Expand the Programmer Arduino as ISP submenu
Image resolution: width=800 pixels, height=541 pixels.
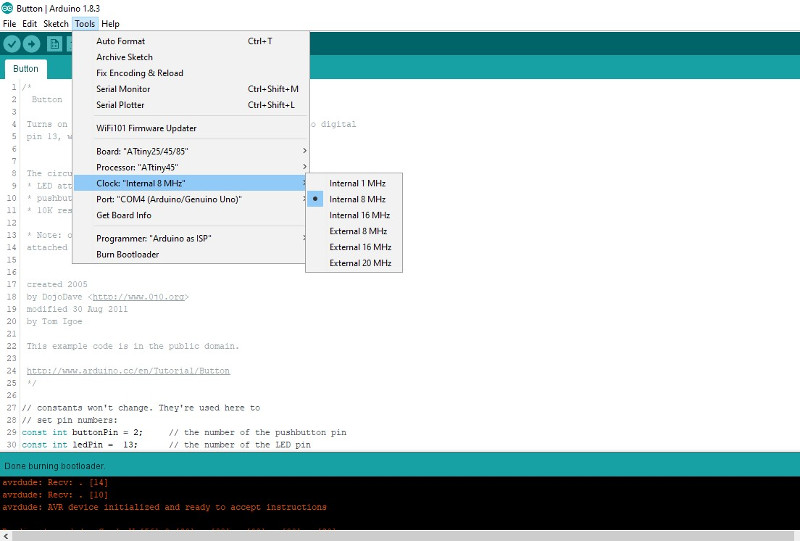coord(190,238)
